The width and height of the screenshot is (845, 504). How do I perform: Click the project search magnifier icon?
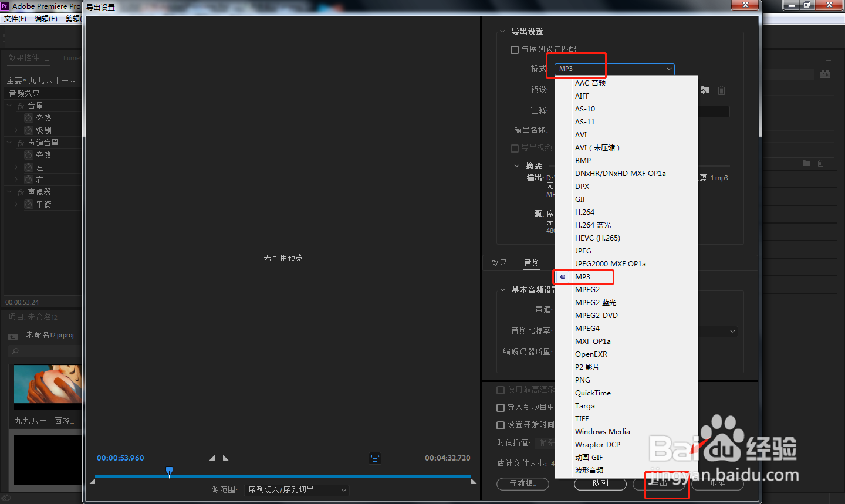(x=15, y=351)
